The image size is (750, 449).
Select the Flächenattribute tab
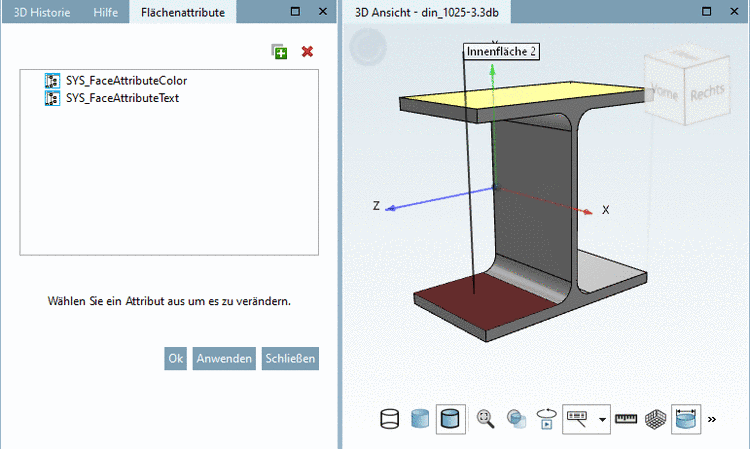183,12
